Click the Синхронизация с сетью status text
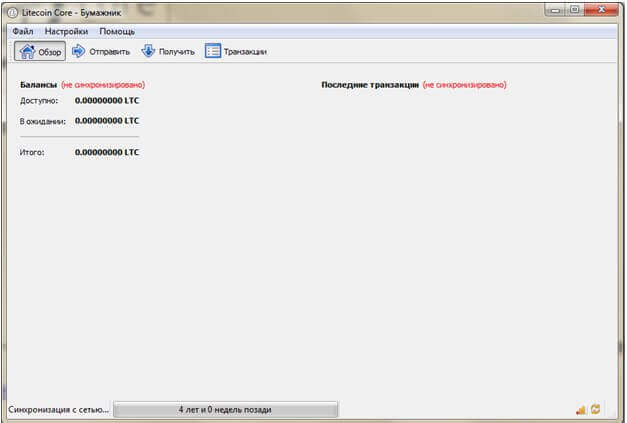The image size is (627, 423). pos(58,409)
